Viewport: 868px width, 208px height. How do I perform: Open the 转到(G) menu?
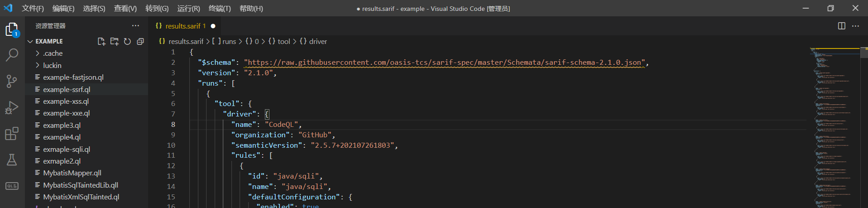[x=157, y=8]
